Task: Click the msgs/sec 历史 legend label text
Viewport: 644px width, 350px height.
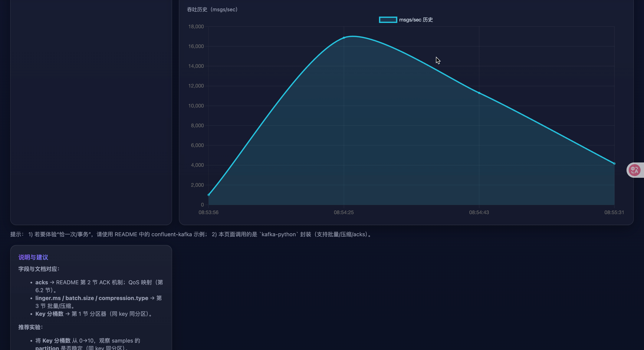Action: tap(416, 20)
